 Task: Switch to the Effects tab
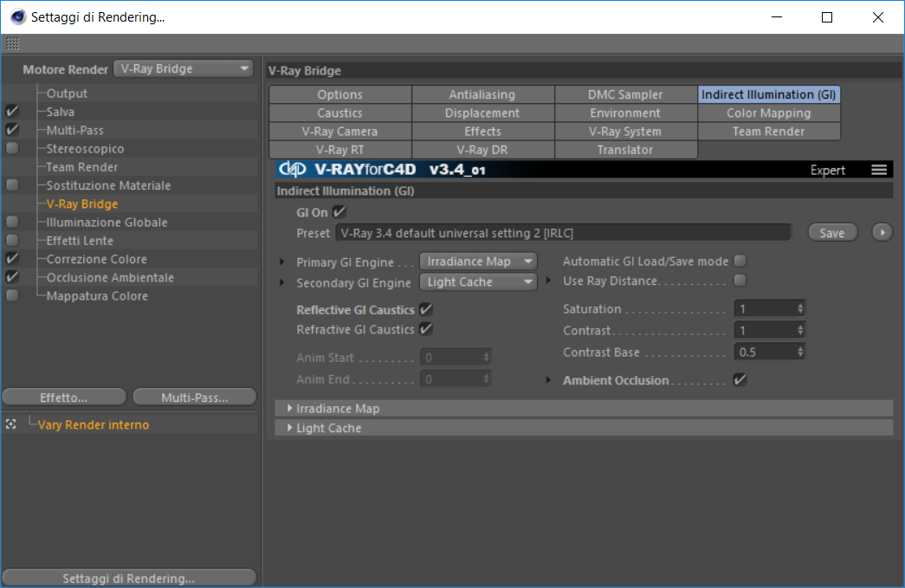pos(482,132)
